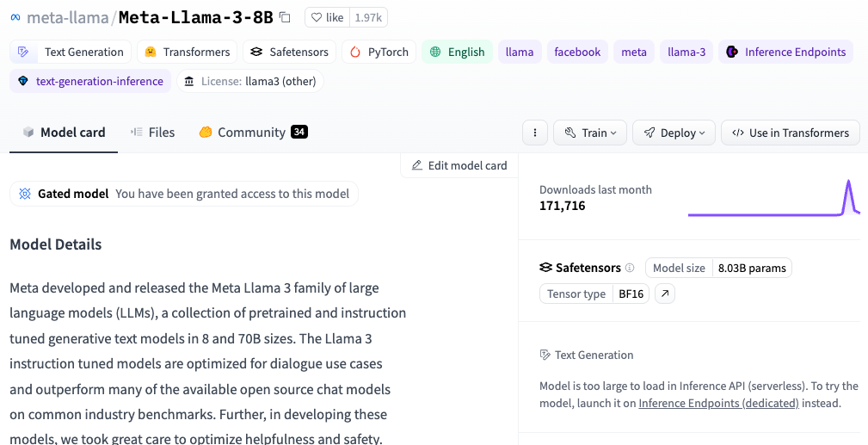
Task: Select the Transformers library tag
Action: point(186,52)
